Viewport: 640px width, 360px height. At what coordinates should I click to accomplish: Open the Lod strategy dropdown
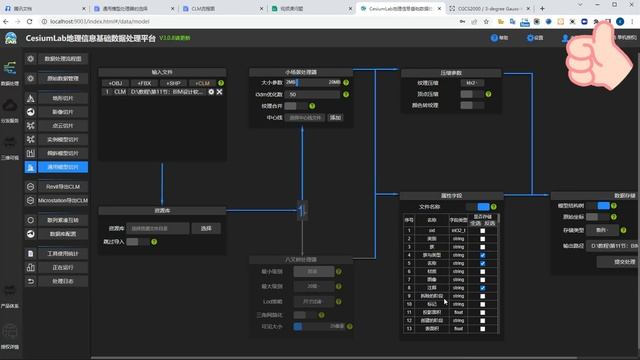click(x=313, y=302)
